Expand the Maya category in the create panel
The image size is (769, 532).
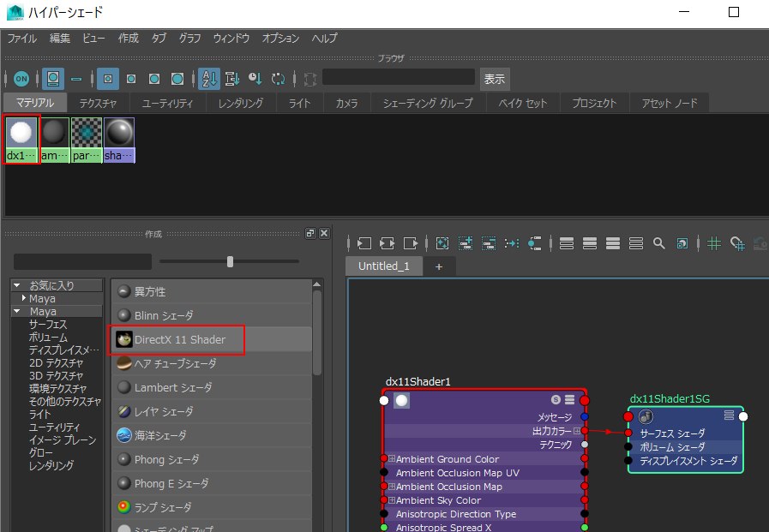click(x=25, y=298)
